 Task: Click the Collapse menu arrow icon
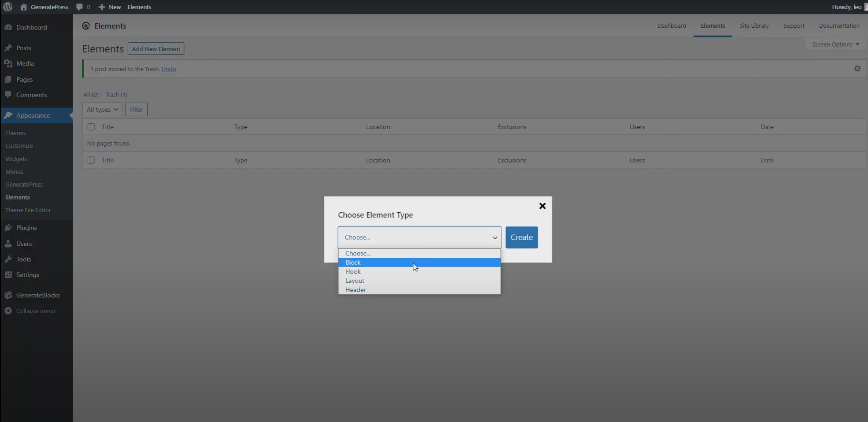(x=8, y=311)
